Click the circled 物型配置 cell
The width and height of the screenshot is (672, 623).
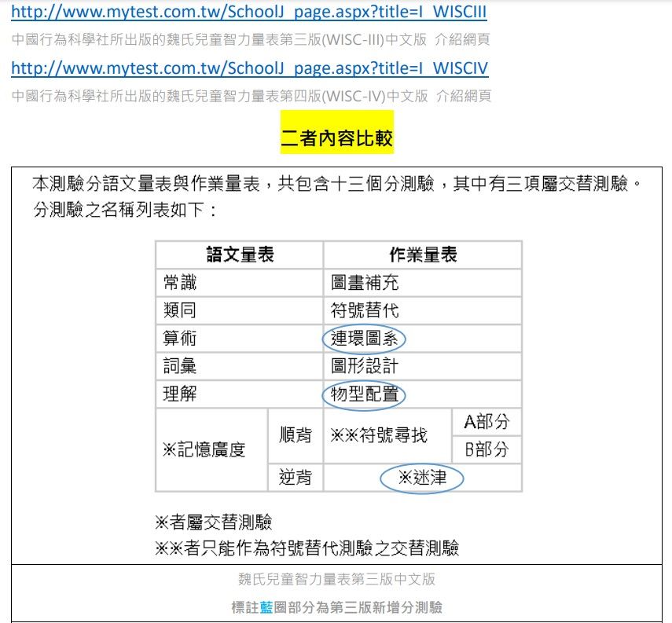pos(364,394)
